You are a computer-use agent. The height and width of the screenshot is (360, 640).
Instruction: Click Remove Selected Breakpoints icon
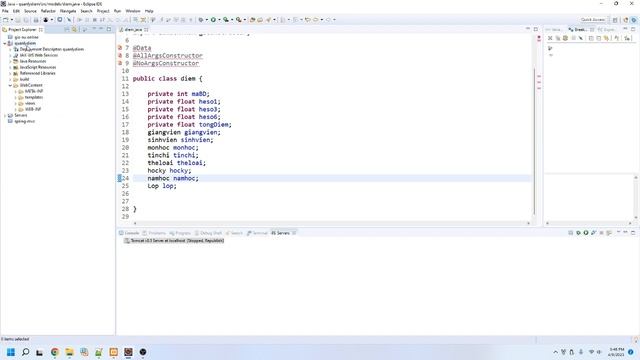coord(550,38)
